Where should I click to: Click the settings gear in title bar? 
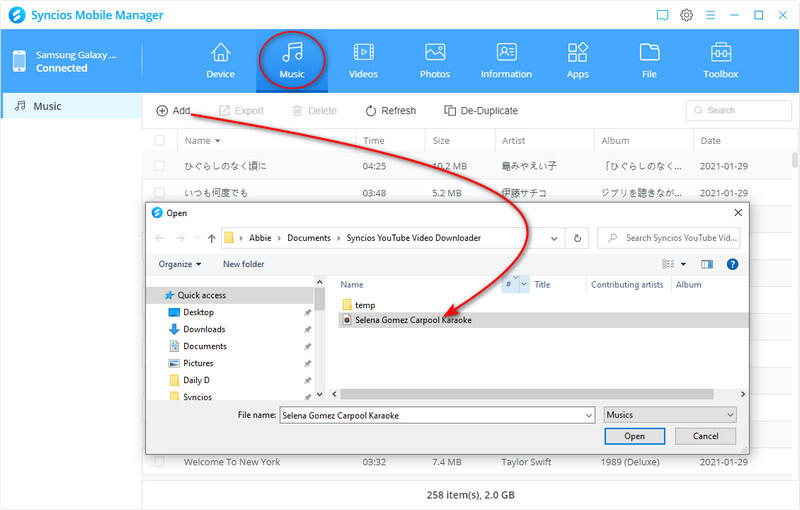(x=687, y=15)
